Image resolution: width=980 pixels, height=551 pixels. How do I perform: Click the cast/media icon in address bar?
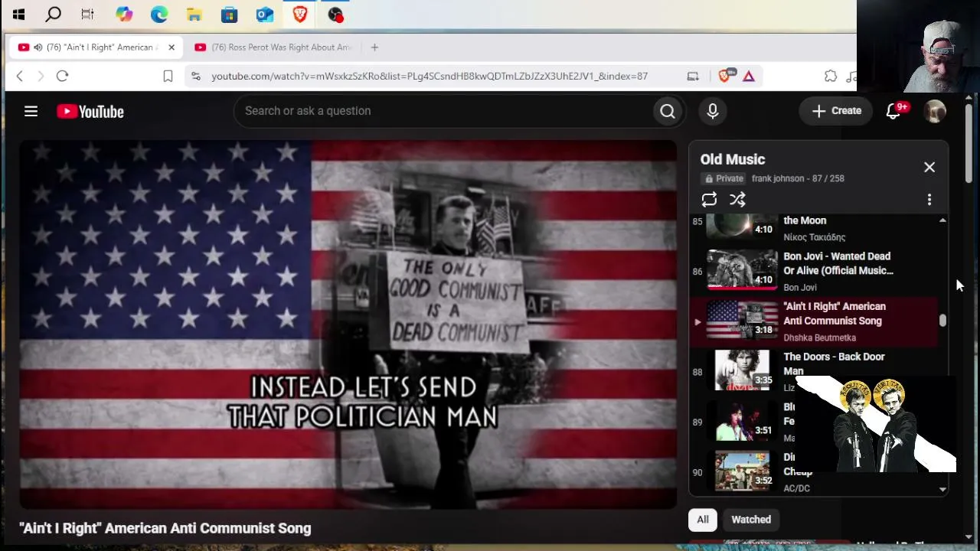coord(693,76)
